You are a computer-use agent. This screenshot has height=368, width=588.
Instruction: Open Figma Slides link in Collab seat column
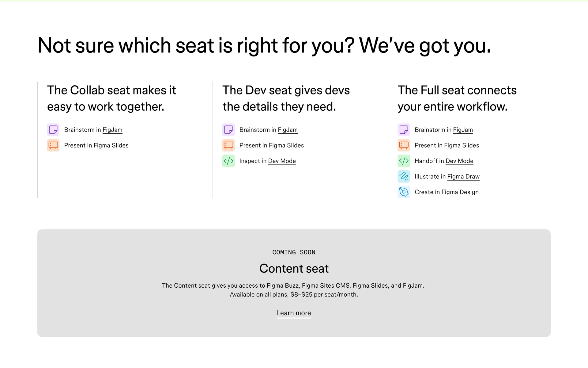coord(111,145)
